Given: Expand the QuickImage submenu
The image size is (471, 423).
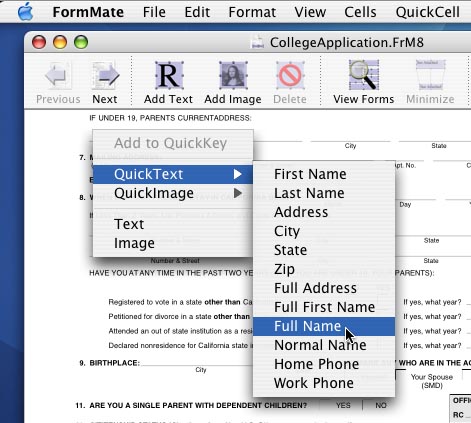Looking at the screenshot, I should pyautogui.click(x=173, y=193).
